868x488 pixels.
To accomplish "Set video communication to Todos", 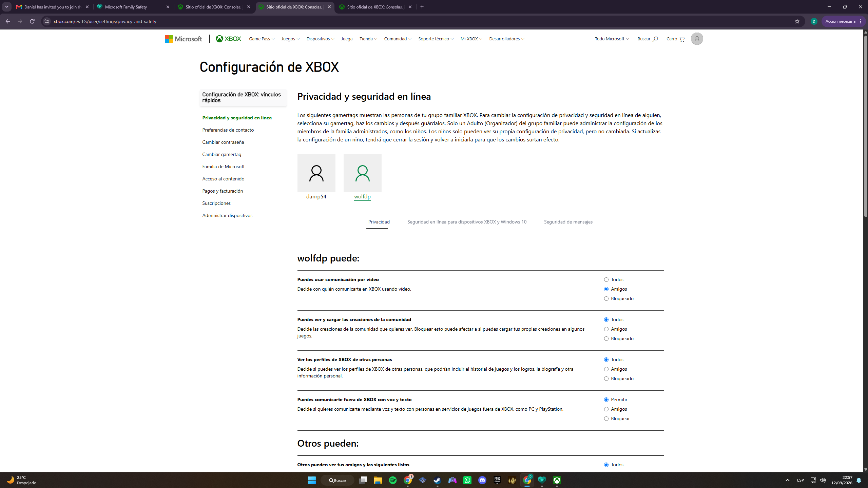I will click(x=606, y=280).
